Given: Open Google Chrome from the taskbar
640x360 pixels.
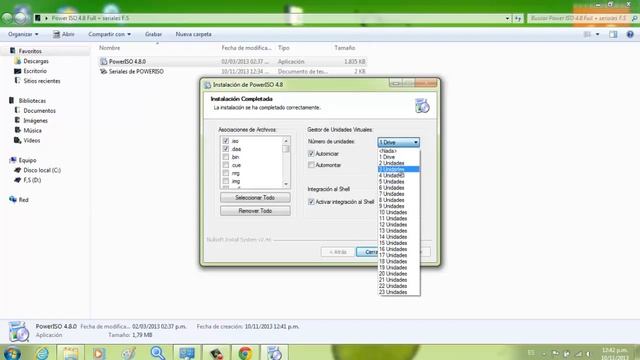Looking at the screenshot, I should (x=245, y=353).
